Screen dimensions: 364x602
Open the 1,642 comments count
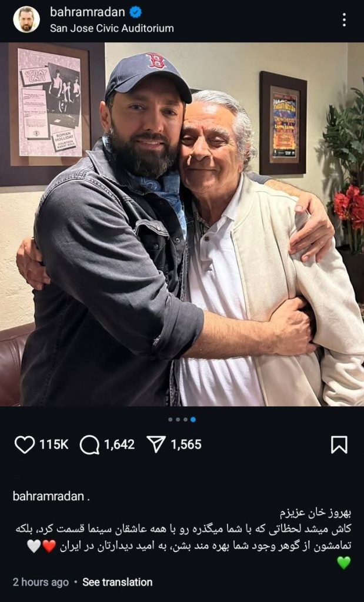119,445
